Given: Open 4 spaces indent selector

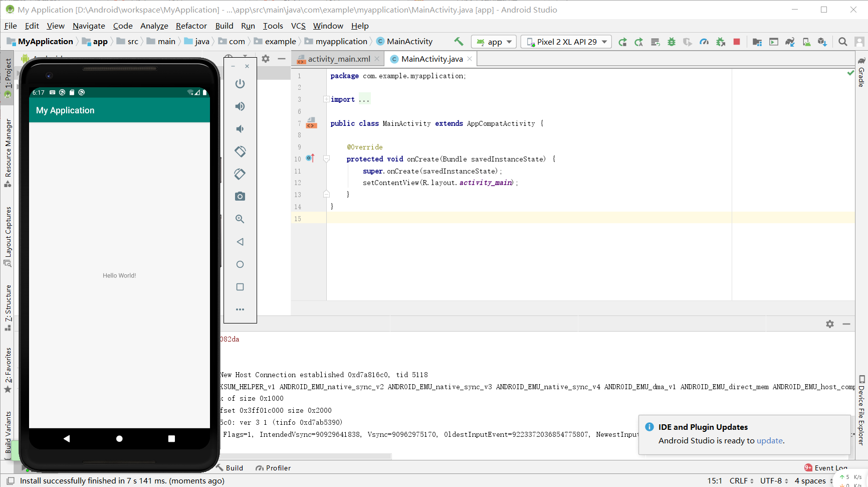Looking at the screenshot, I should click(813, 481).
